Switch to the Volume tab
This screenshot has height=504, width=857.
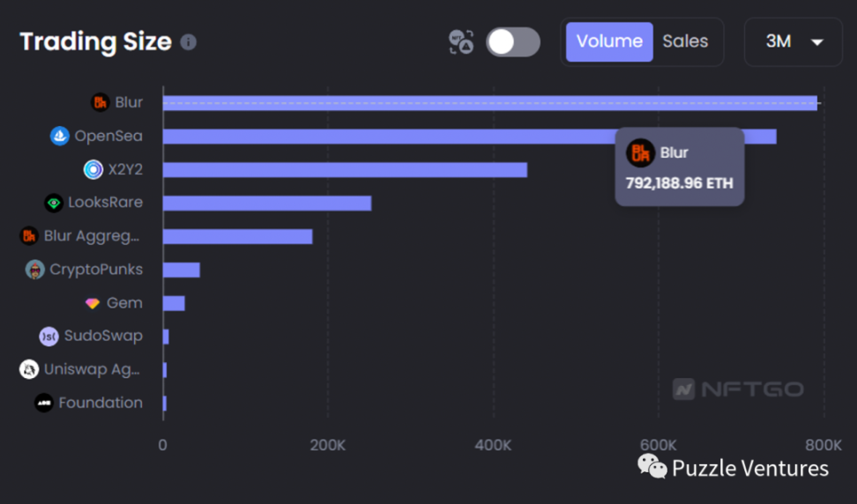[609, 41]
